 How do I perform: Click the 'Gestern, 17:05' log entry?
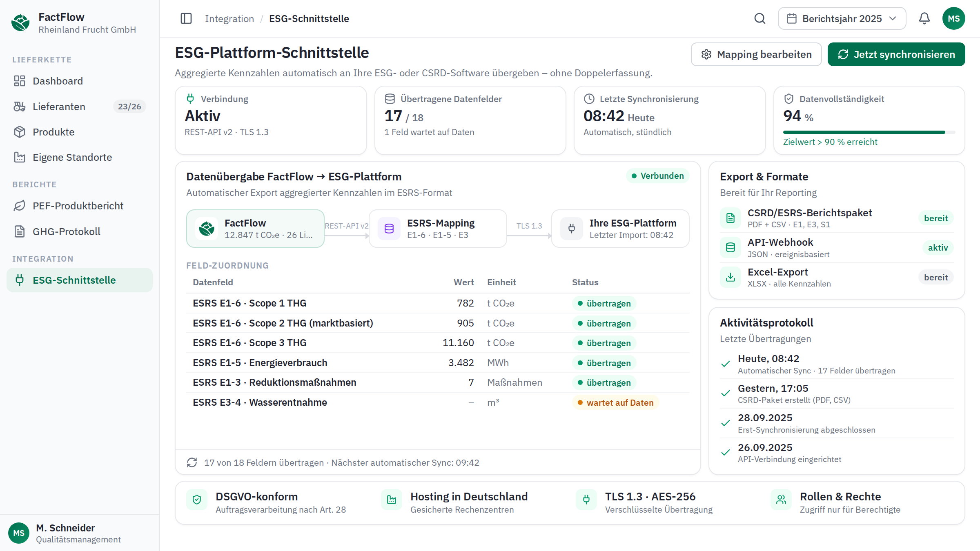(837, 394)
